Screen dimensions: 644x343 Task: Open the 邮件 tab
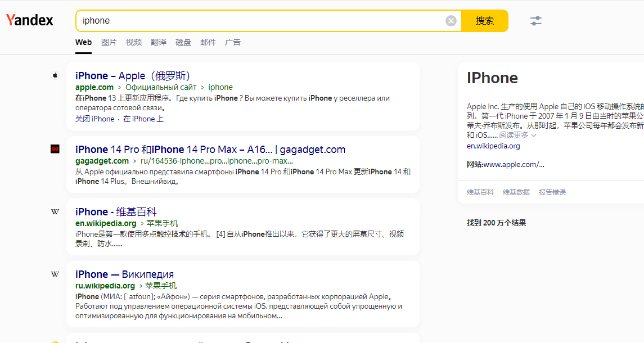point(208,42)
